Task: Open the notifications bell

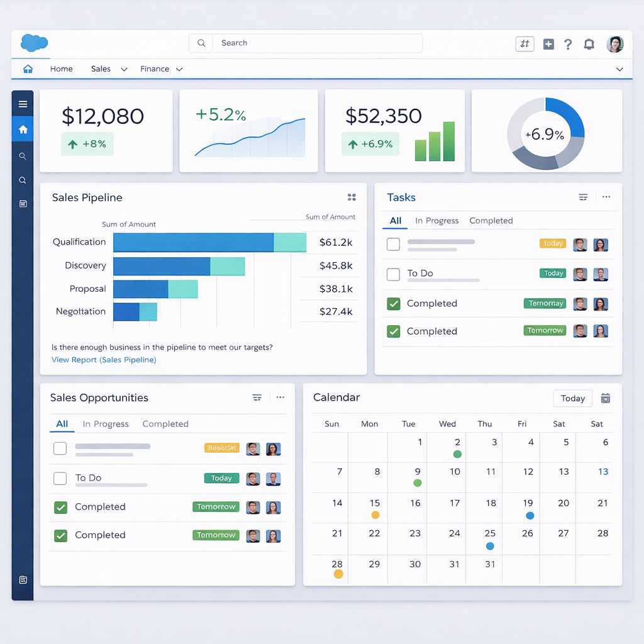Action: point(589,44)
